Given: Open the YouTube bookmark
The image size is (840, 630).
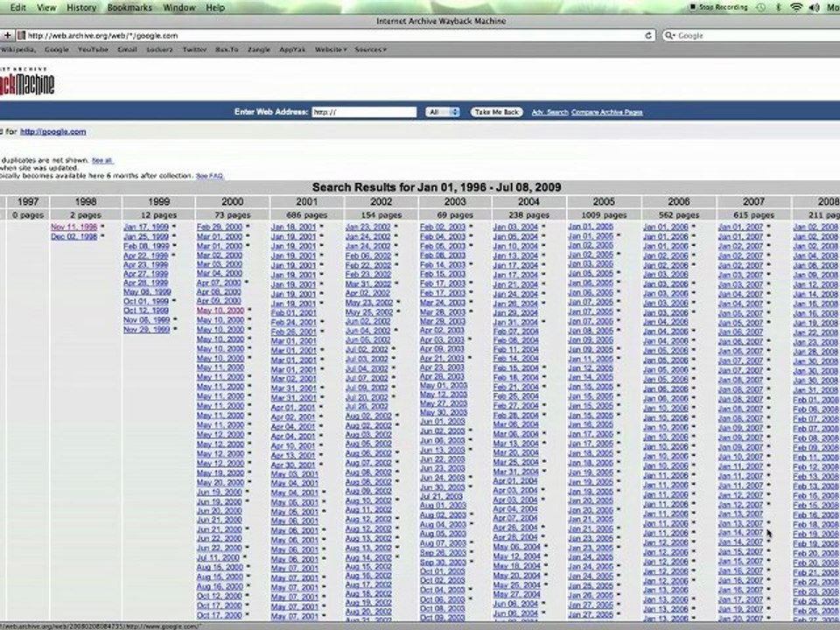Looking at the screenshot, I should point(94,49).
